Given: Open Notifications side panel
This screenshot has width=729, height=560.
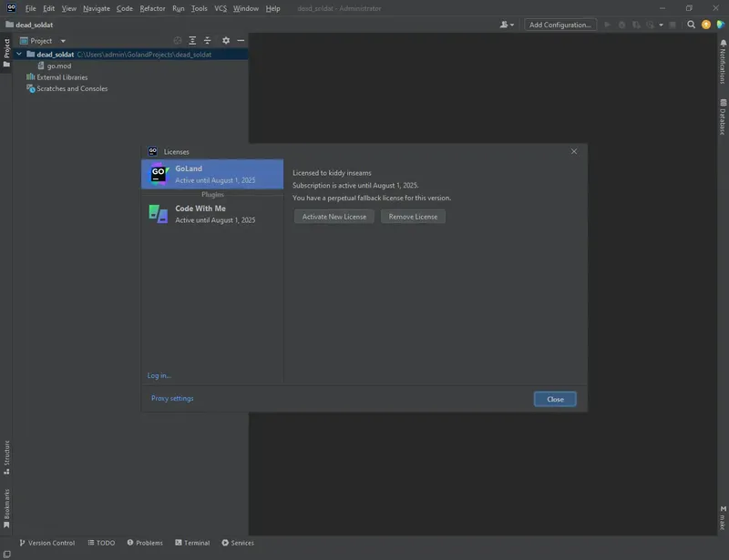Looking at the screenshot, I should [x=723, y=62].
